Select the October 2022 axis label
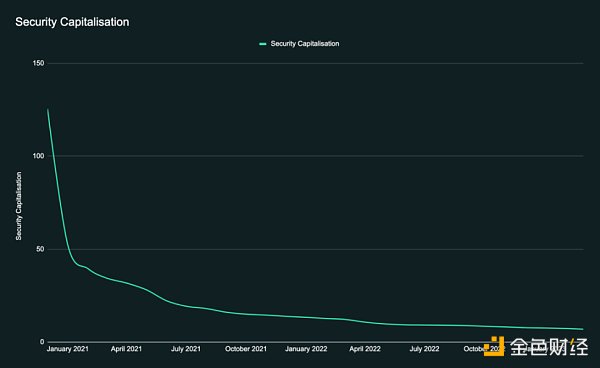 tap(484, 349)
